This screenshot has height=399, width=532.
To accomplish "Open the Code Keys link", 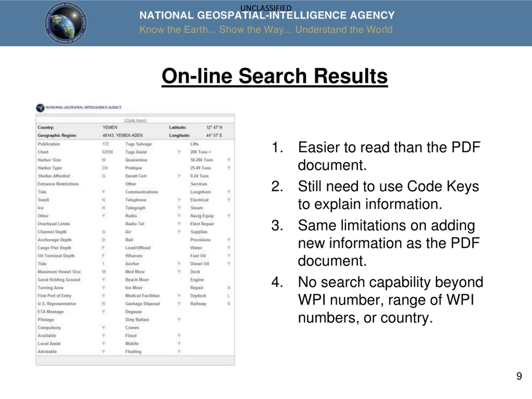I will [x=135, y=120].
